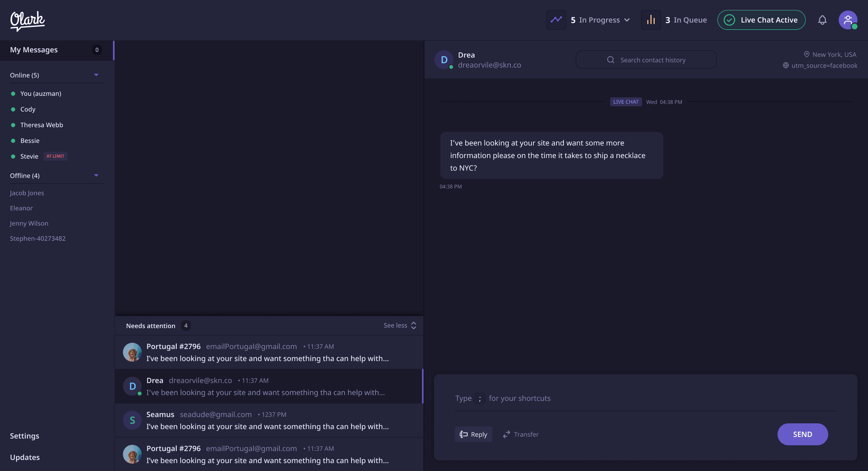Screen dimensions: 868x471
Task: Click last Portugal #2796 avatar photo
Action: [132, 454]
